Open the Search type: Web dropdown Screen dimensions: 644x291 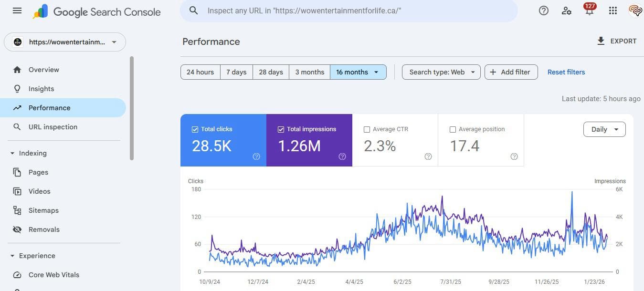click(x=440, y=72)
